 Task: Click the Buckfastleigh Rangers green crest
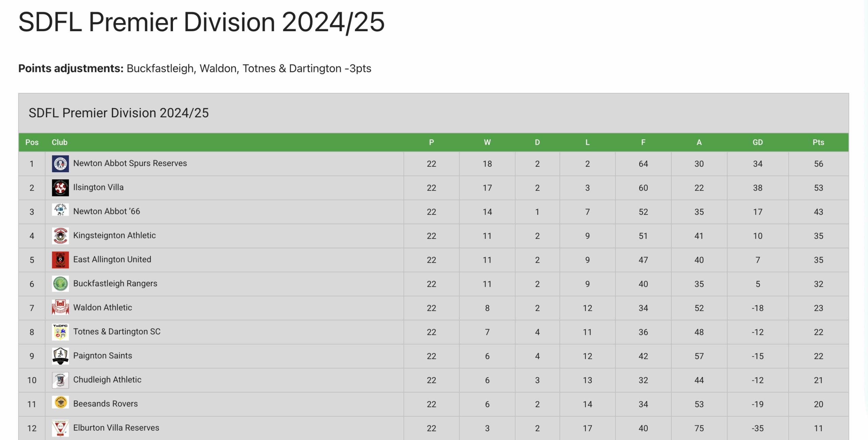(60, 284)
